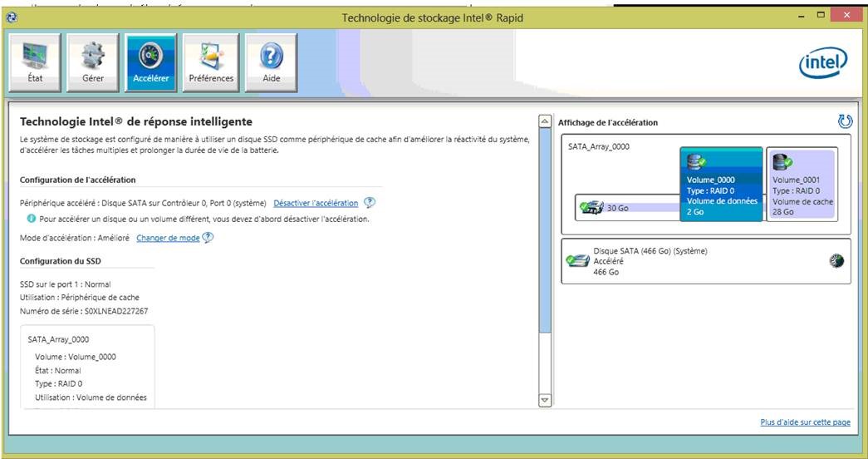The image size is (868, 459).
Task: Click SATA_Array_0000 label in acceleration display
Action: coord(598,147)
